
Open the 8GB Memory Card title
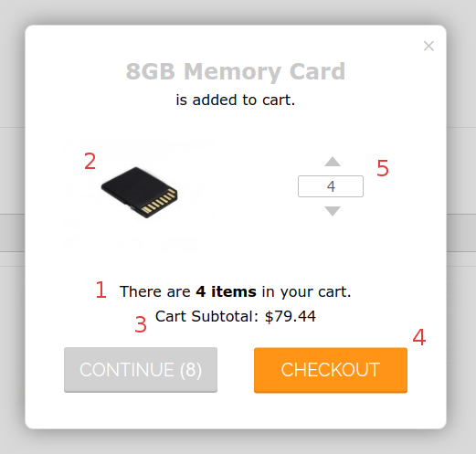[x=236, y=72]
